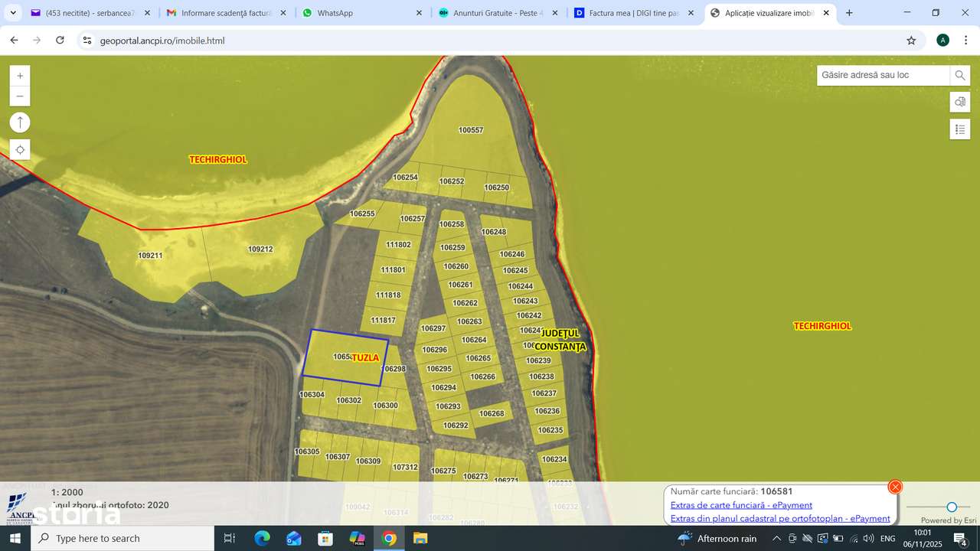Switch to the Anunturi Gratuite tab
Screen dimensions: 980x551
click(x=498, y=13)
